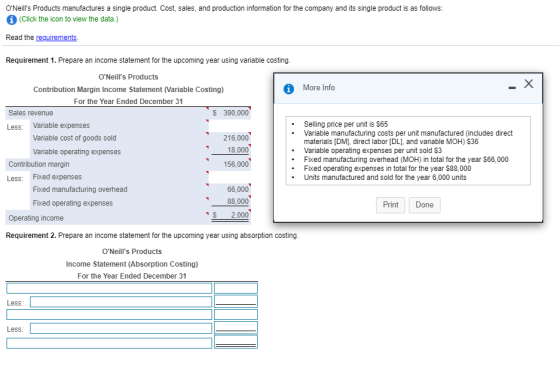Click the More Info dialog info icon
The height and width of the screenshot is (385, 560).
pyautogui.click(x=289, y=89)
